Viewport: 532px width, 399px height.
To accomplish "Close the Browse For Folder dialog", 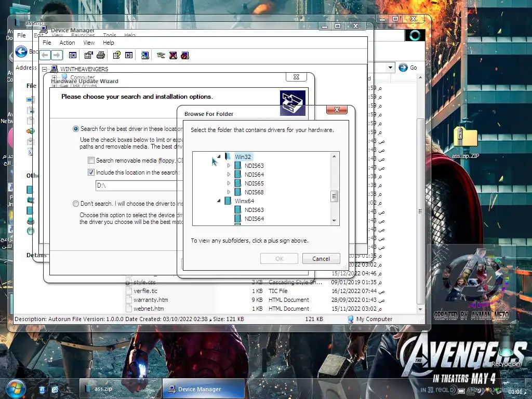I will (337, 110).
